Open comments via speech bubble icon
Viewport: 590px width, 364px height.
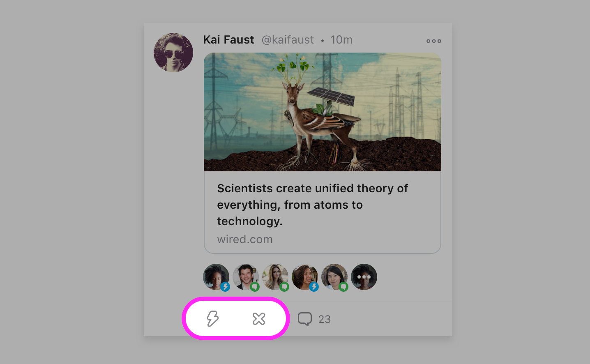[x=305, y=319]
